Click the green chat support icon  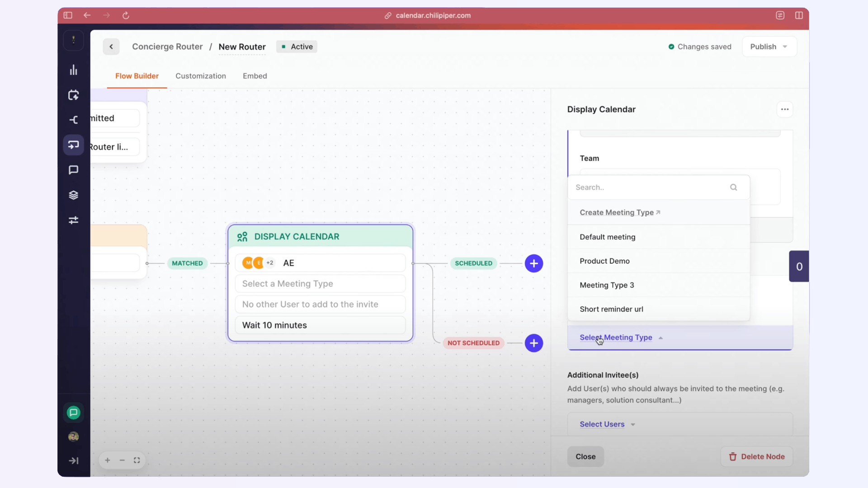click(73, 413)
